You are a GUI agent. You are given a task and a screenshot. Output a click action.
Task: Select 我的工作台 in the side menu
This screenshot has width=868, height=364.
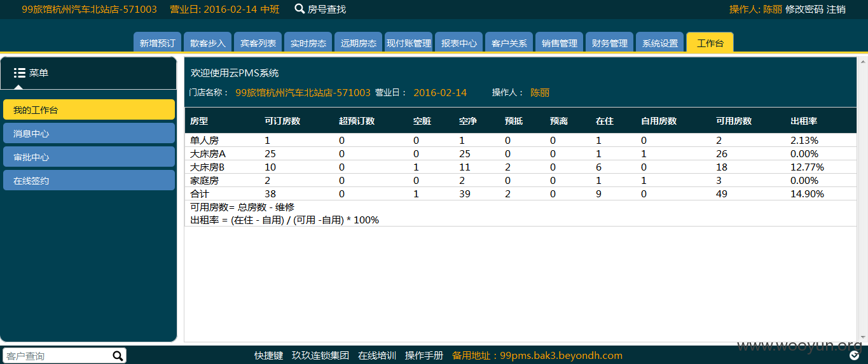tap(89, 109)
